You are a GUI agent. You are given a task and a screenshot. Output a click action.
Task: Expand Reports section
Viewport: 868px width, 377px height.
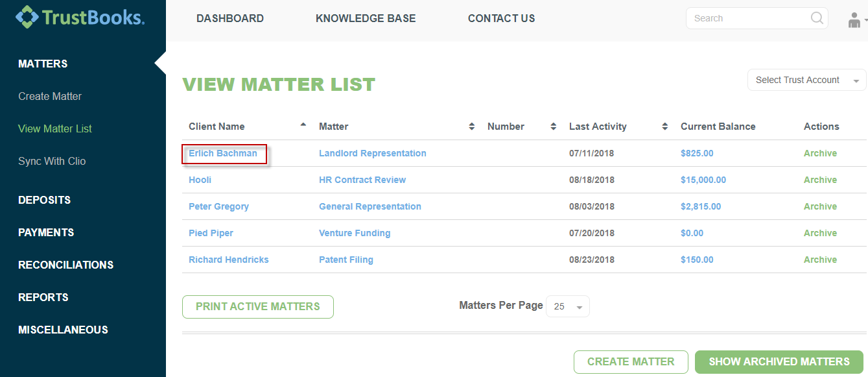(x=43, y=297)
